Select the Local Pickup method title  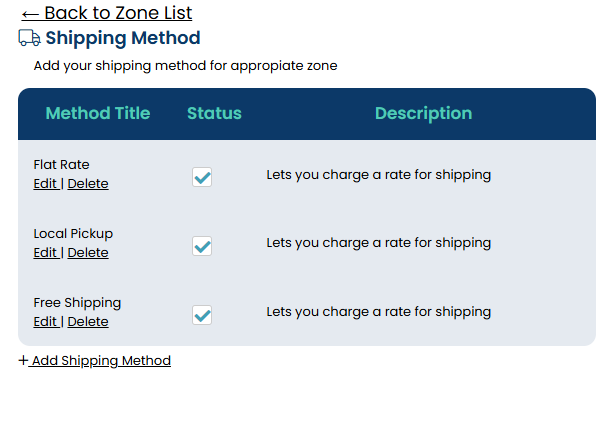click(x=73, y=234)
